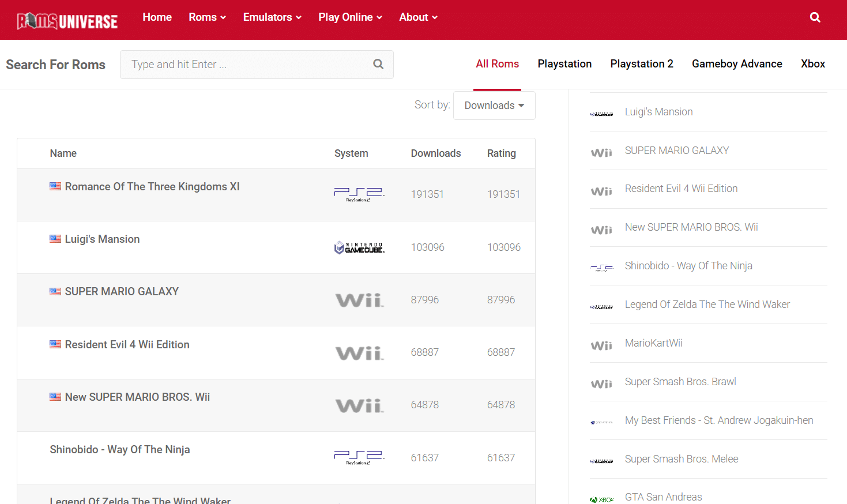
Task: Open sidebar link Legend Of Zelda The The Wind Waker
Action: pyautogui.click(x=707, y=304)
